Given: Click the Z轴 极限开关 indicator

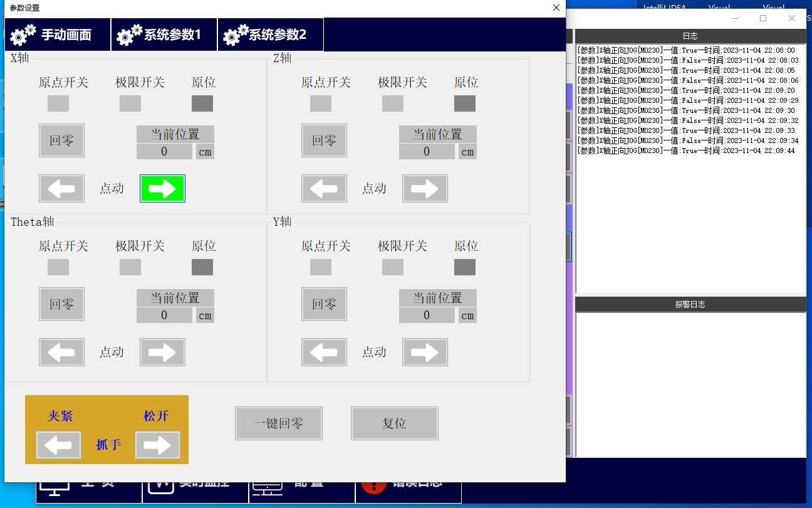Looking at the screenshot, I should point(393,103).
